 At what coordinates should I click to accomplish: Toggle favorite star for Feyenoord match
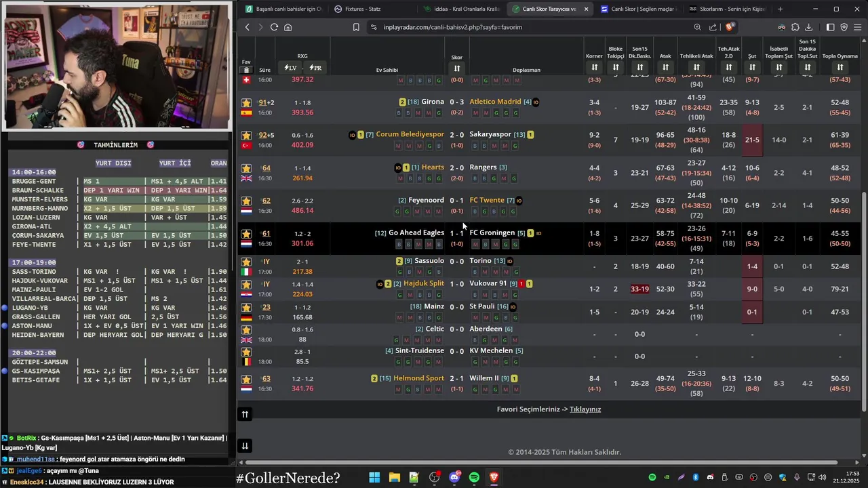(x=246, y=201)
